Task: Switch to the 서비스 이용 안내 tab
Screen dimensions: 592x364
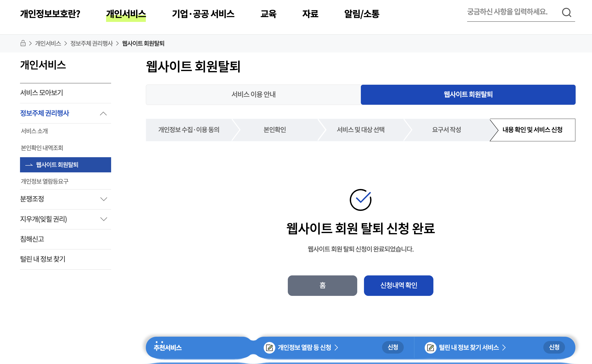Action: click(x=253, y=94)
